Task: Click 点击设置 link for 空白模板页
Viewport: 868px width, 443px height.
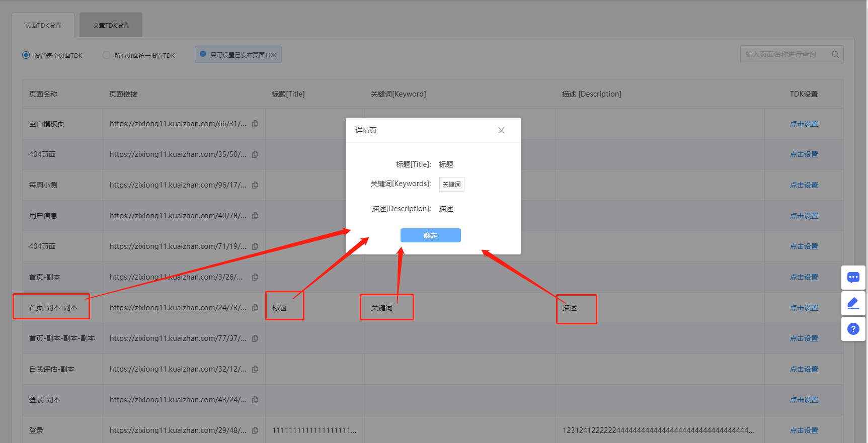Action: [804, 124]
